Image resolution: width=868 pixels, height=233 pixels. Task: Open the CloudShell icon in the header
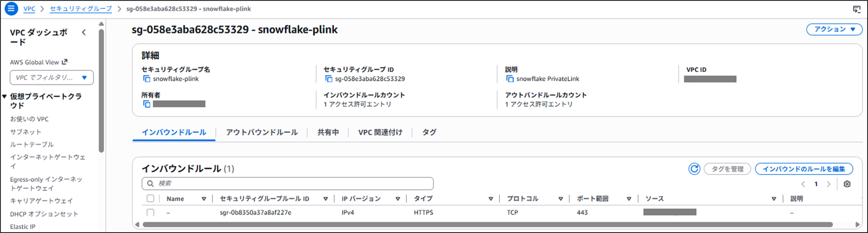857,9
